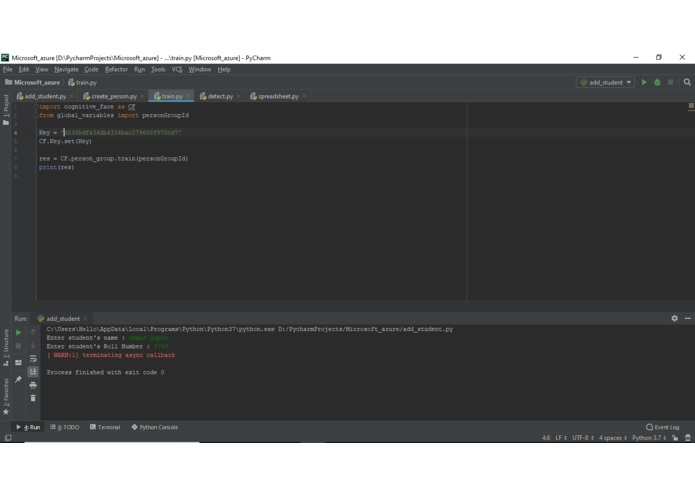Viewport: 695px width, 494px height.
Task: Start debugging with the green bug icon
Action: point(657,82)
